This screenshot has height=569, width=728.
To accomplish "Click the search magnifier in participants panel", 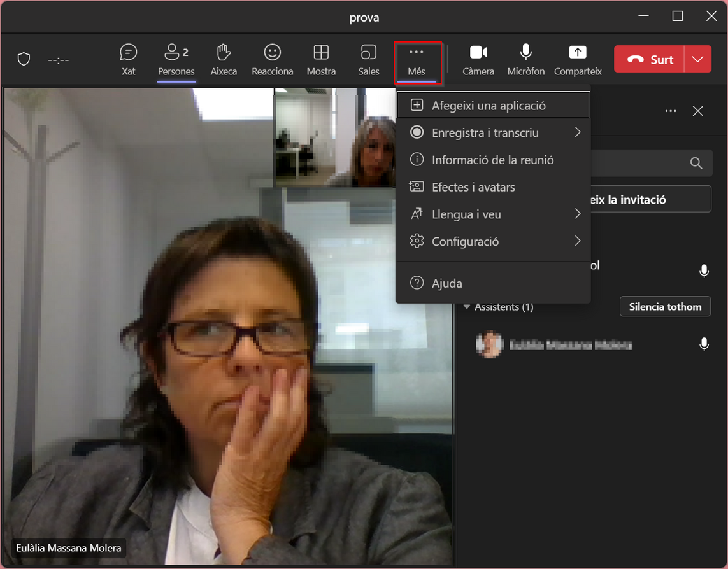I will (x=696, y=163).
